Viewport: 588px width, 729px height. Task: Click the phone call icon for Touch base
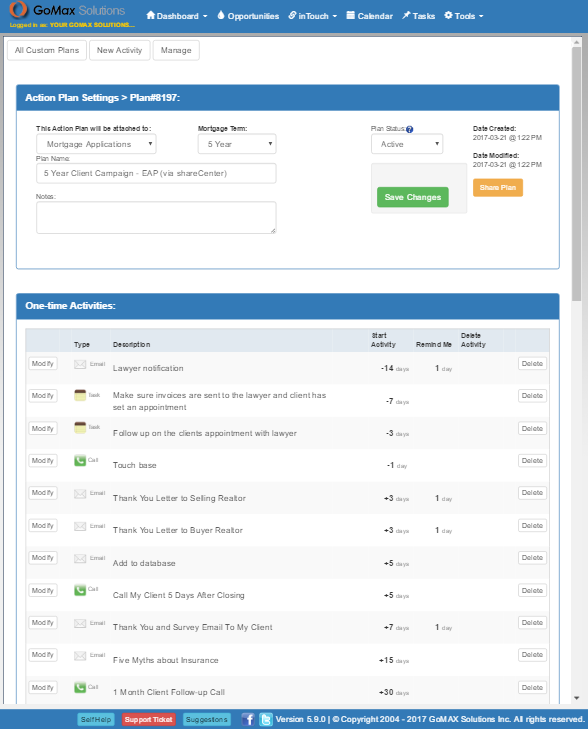pyautogui.click(x=80, y=461)
